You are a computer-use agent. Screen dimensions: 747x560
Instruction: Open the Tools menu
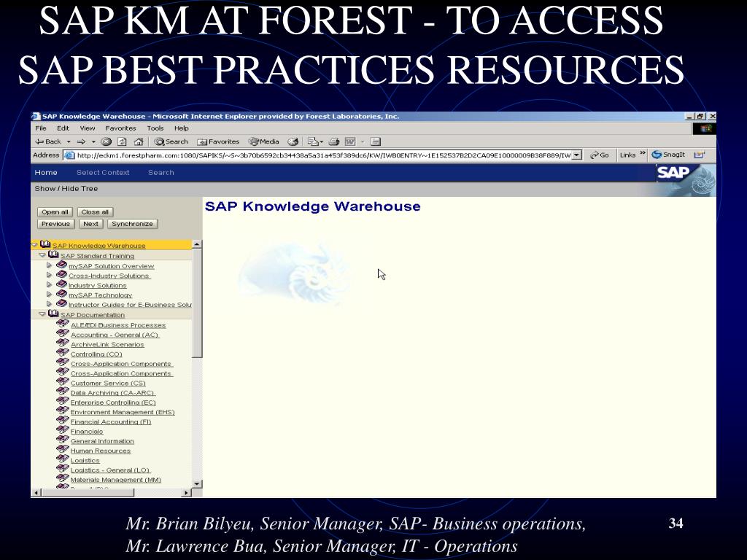(155, 128)
